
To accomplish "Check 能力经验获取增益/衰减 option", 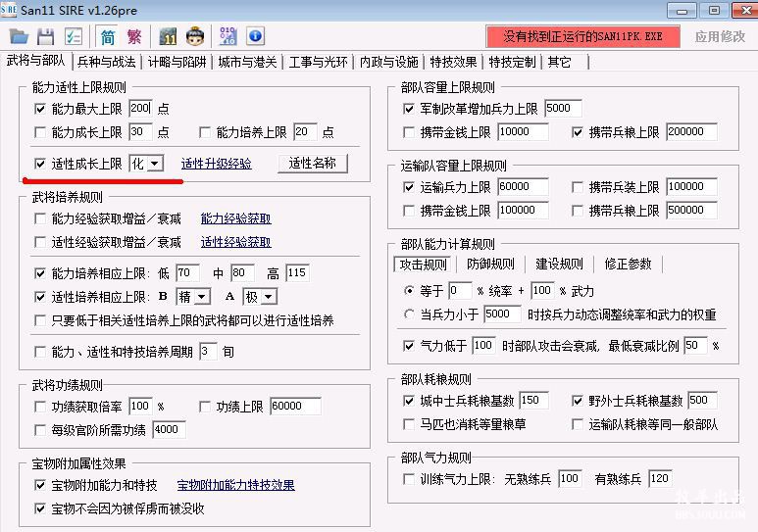I will point(40,218).
